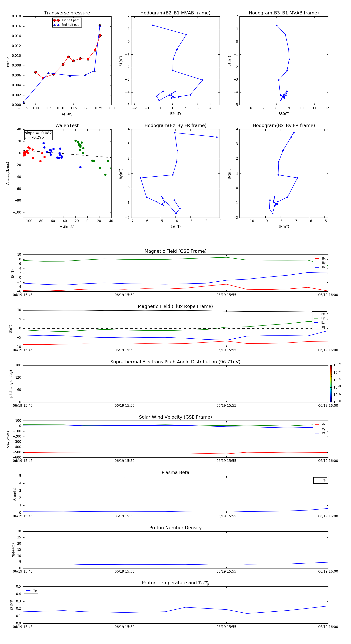Click the pitch angle colorbar gradient
This screenshot has height=644, width=351.
click(331, 383)
